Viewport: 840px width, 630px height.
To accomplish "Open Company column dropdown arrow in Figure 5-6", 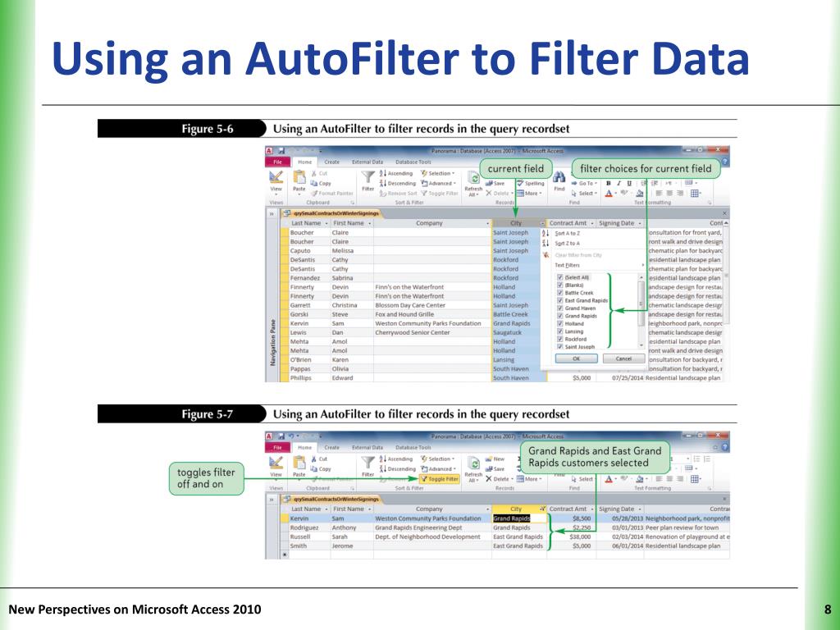I will pyautogui.click(x=487, y=223).
